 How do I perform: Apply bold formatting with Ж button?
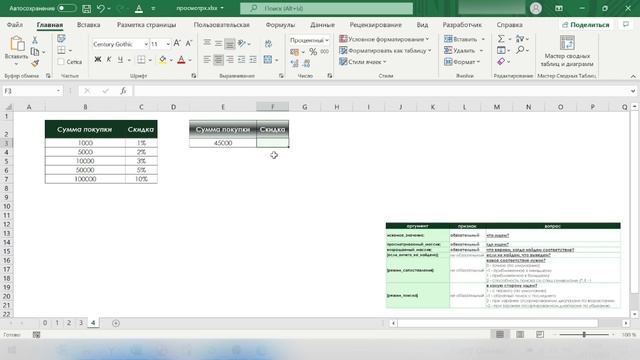[98, 60]
